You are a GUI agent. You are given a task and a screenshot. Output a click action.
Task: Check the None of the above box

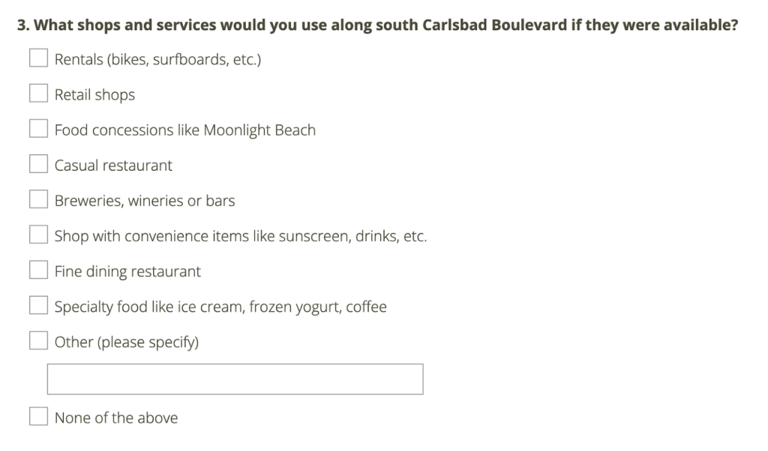pyautogui.click(x=38, y=416)
